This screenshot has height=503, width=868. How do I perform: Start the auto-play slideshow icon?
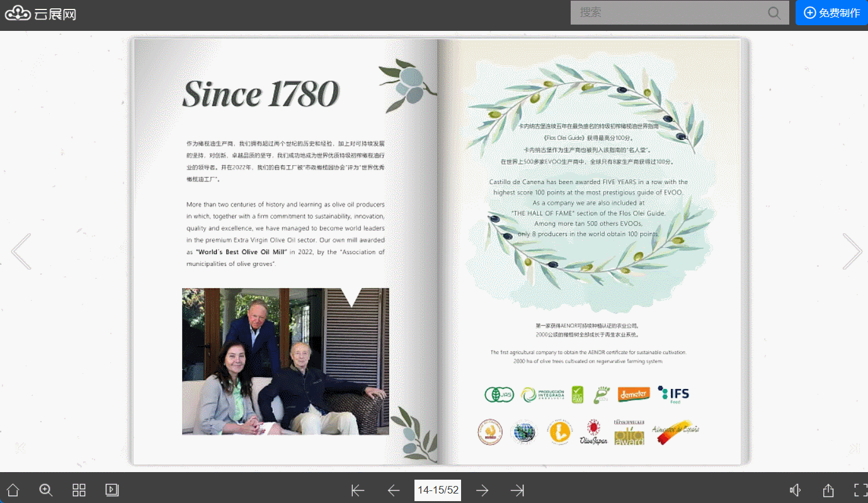[112, 490]
